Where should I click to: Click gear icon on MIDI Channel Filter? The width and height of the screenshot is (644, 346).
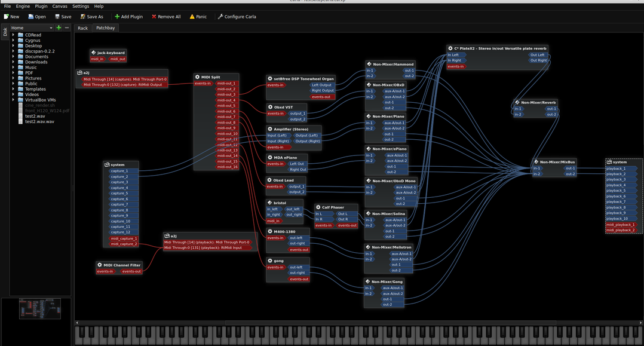click(x=99, y=265)
